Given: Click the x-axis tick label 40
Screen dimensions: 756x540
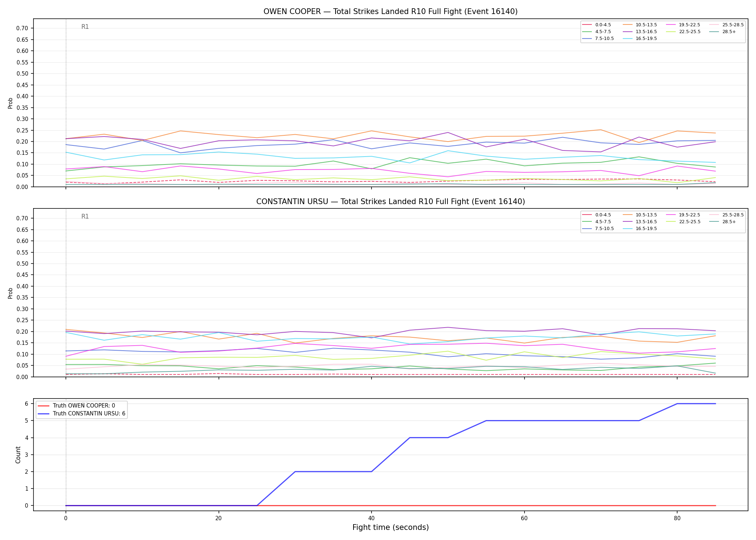Looking at the screenshot, I should (x=371, y=518).
